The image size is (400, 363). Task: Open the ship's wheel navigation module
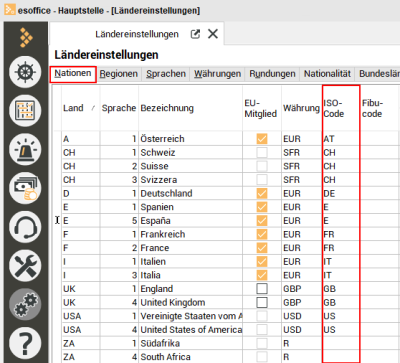[25, 71]
